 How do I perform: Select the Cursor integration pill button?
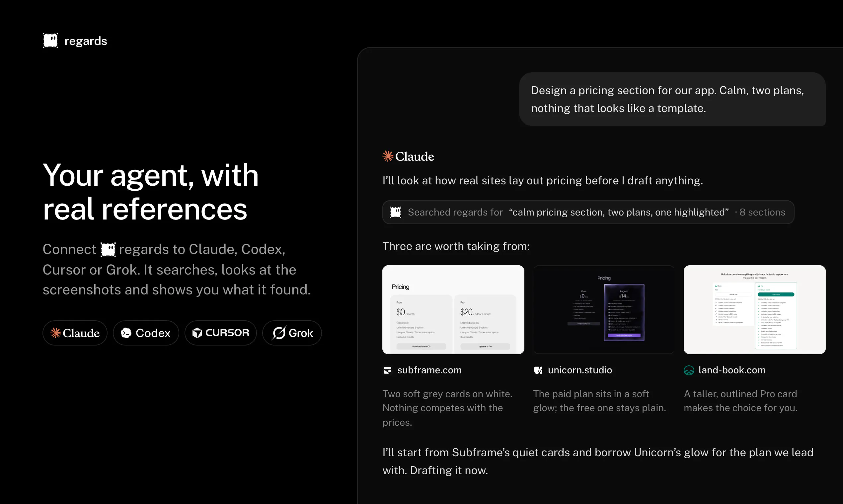(x=221, y=333)
